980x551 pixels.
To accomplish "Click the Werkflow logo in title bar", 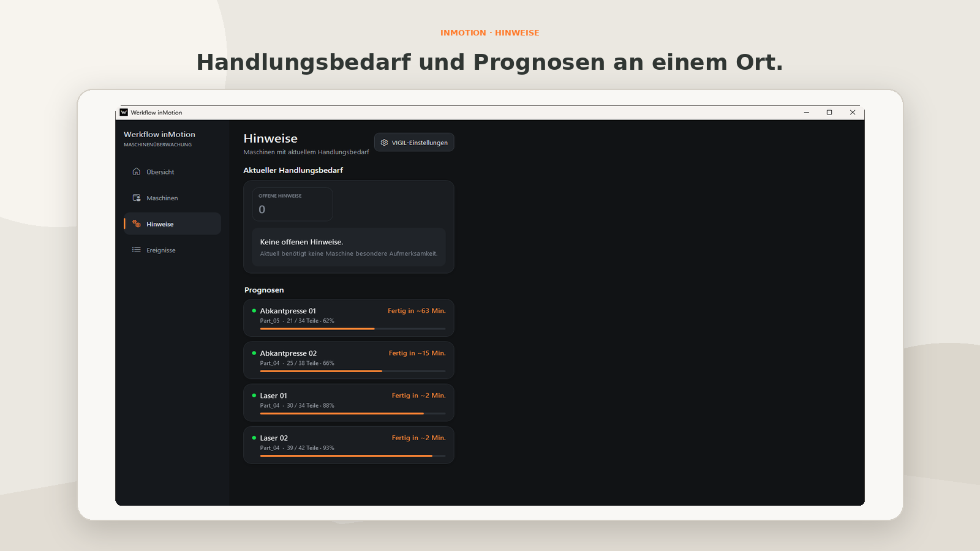I will [x=124, y=113].
